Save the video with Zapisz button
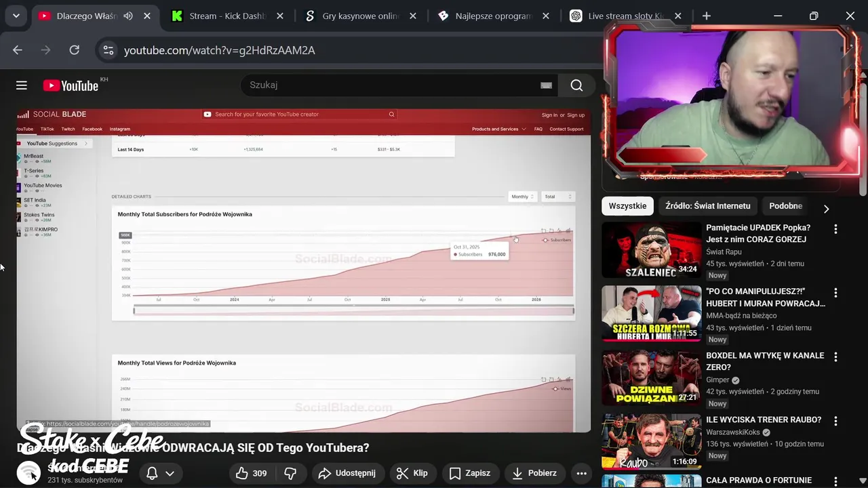Image resolution: width=868 pixels, height=488 pixels. tap(470, 473)
